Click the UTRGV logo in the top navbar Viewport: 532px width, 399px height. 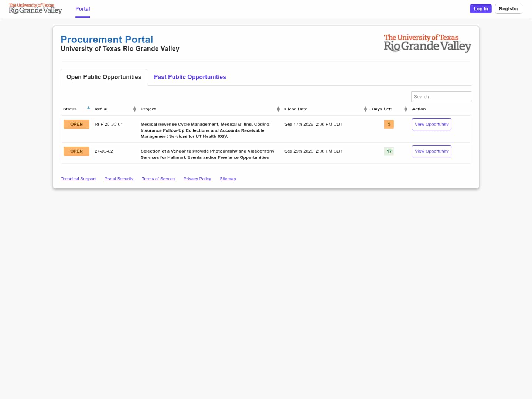[x=35, y=9]
